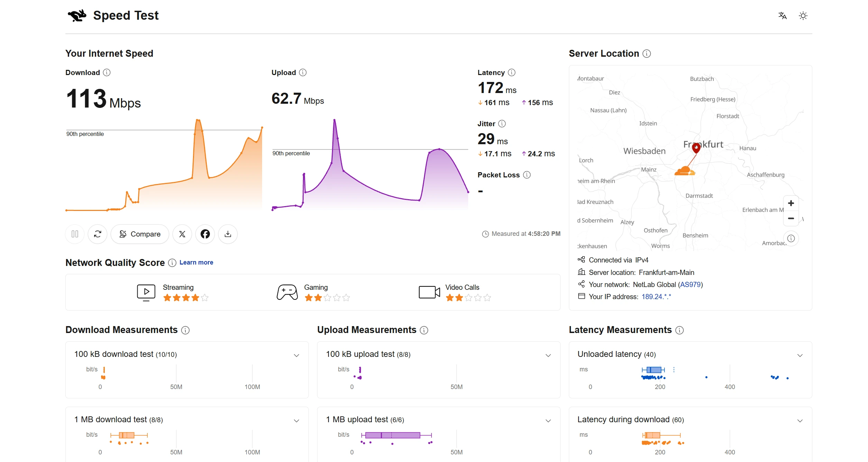Click the Compare button
Viewport: 868px width, 462px height.
[140, 234]
